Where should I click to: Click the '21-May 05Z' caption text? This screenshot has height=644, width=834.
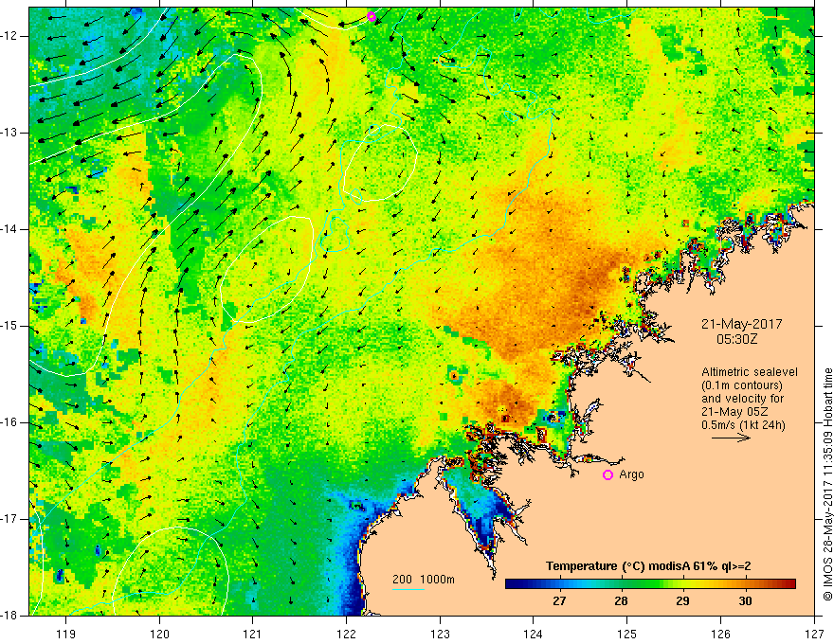click(x=734, y=412)
